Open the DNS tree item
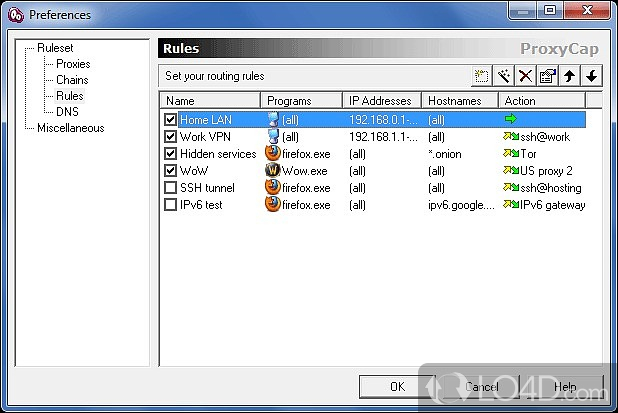This screenshot has width=618, height=413. 67,112
